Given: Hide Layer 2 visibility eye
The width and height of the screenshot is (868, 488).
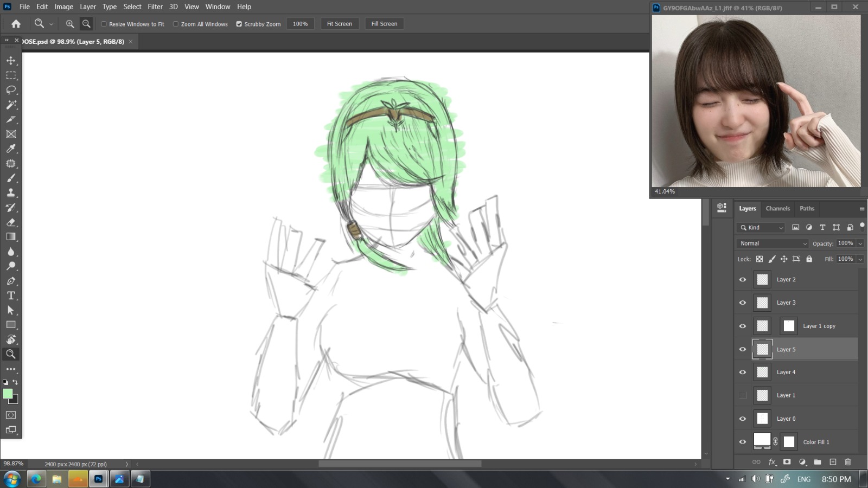Looking at the screenshot, I should tap(743, 280).
